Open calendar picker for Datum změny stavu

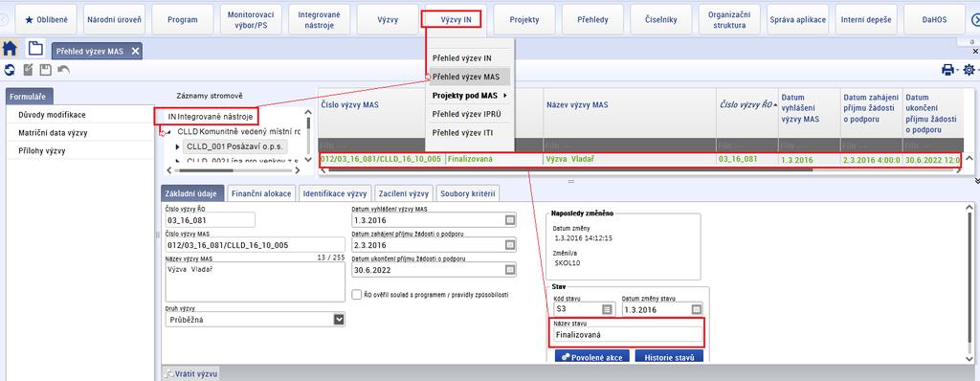coord(697,309)
